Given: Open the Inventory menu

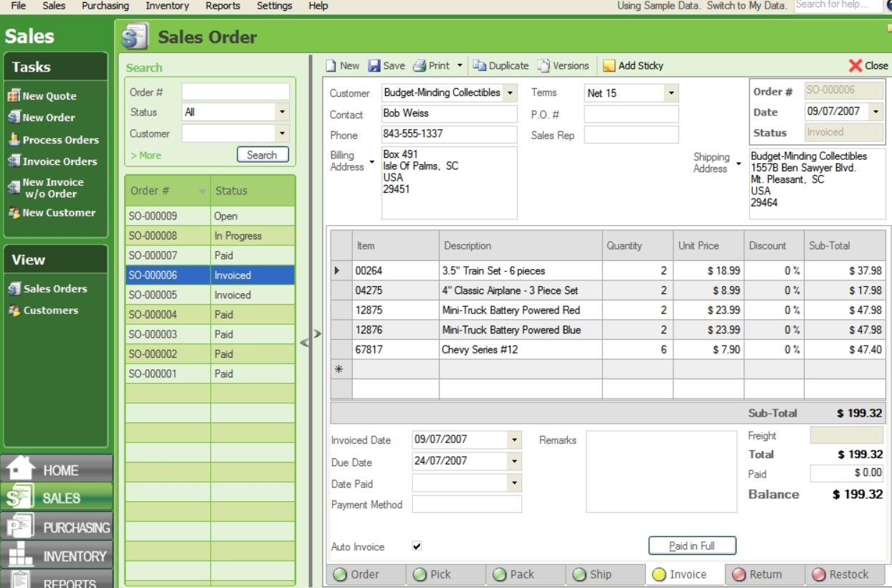Looking at the screenshot, I should tap(167, 6).
